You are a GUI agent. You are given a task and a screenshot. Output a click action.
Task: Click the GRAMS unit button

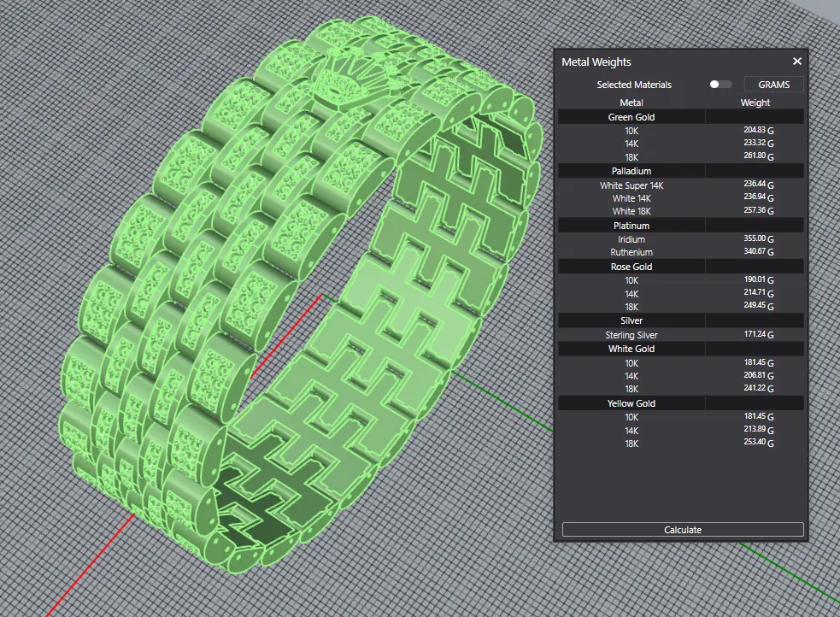click(773, 85)
